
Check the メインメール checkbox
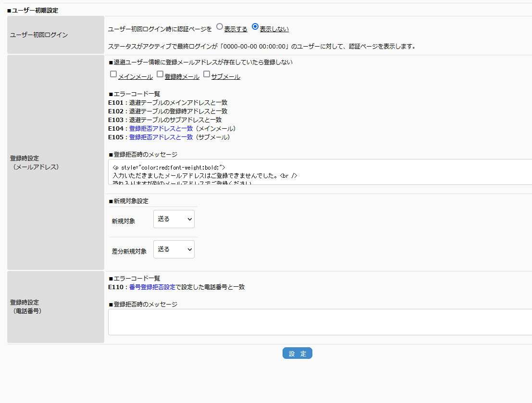click(x=113, y=74)
